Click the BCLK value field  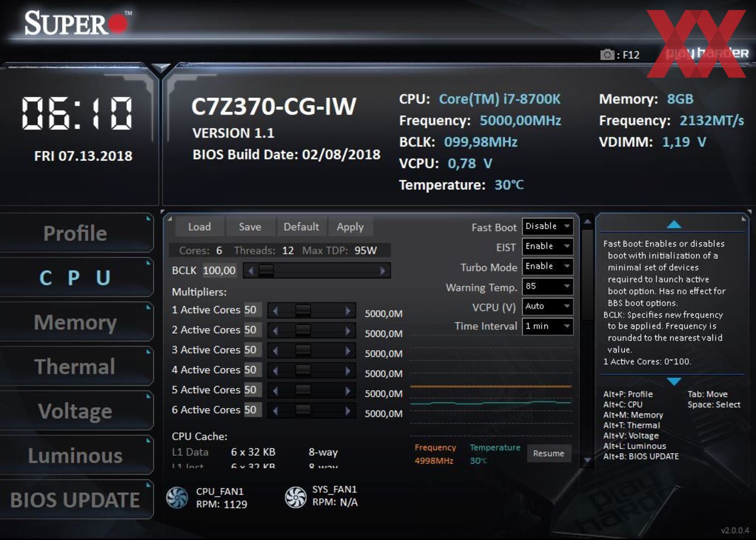(220, 270)
